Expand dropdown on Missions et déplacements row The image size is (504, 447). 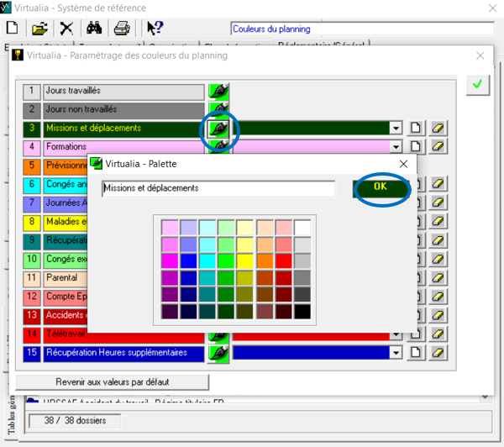point(395,129)
